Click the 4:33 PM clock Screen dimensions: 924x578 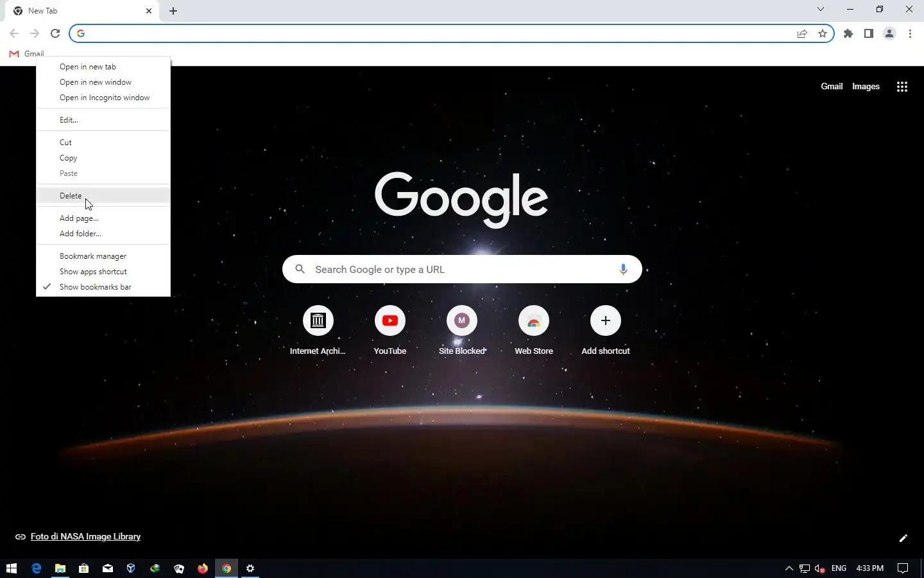[x=869, y=568]
